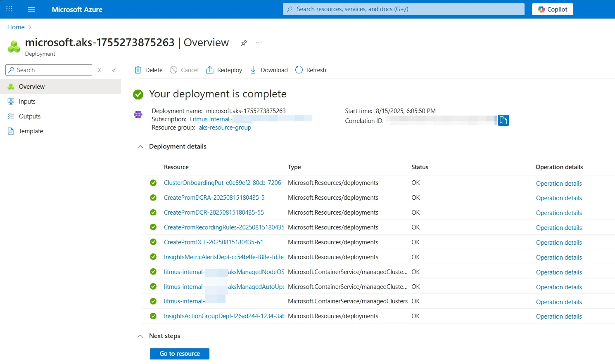Open the InsightsActionGroupDepl resource link
Viewport: 615px width, 364px height.
click(x=224, y=316)
